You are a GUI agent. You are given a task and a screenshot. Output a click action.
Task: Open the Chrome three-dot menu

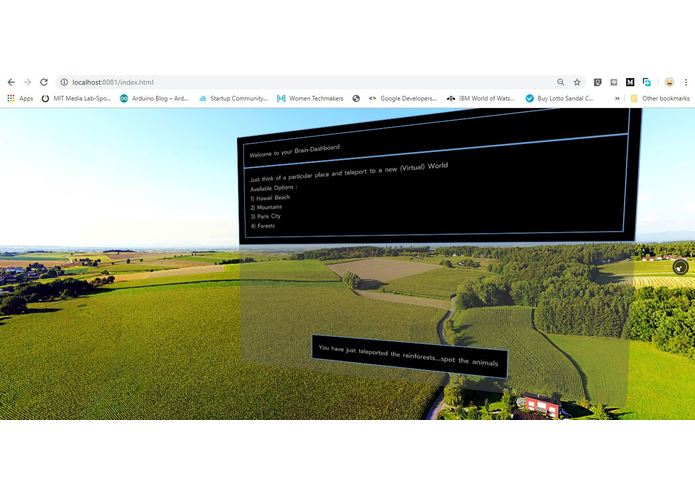[x=686, y=82]
